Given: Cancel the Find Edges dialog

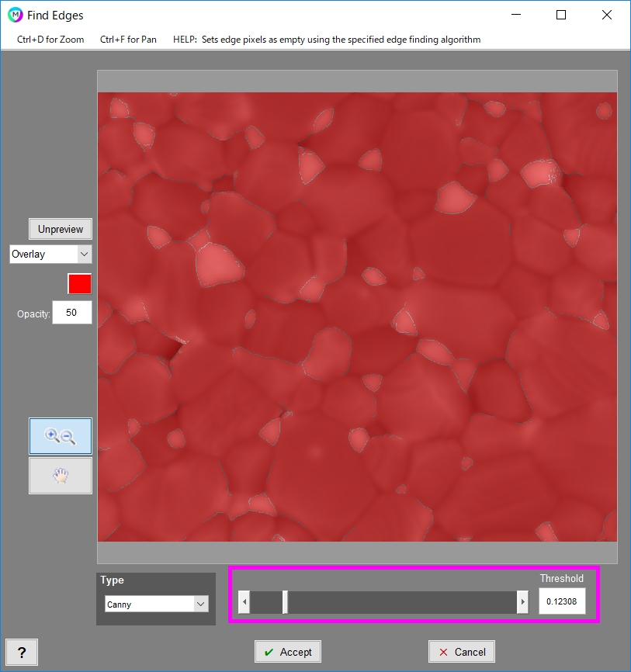Looking at the screenshot, I should 461,652.
